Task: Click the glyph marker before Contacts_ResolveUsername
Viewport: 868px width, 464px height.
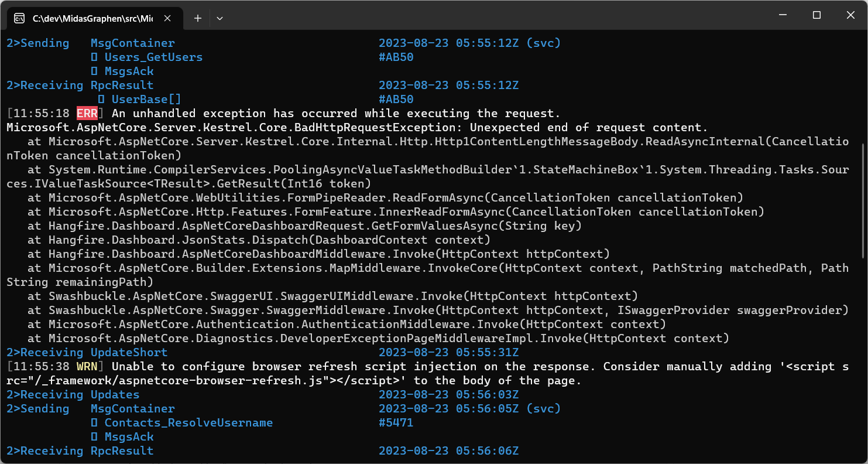Action: pos(94,422)
